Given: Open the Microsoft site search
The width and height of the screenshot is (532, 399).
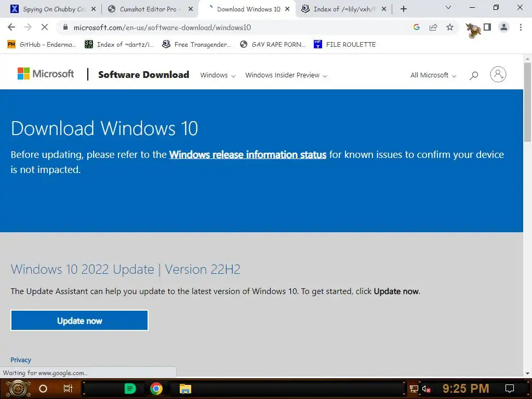Looking at the screenshot, I should (474, 75).
